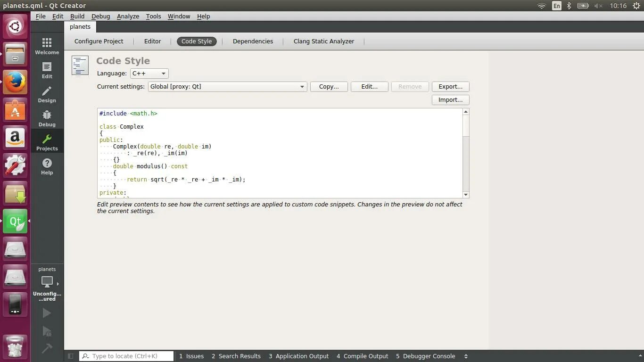Open Ubuntu Software Center in dock

tap(15, 110)
